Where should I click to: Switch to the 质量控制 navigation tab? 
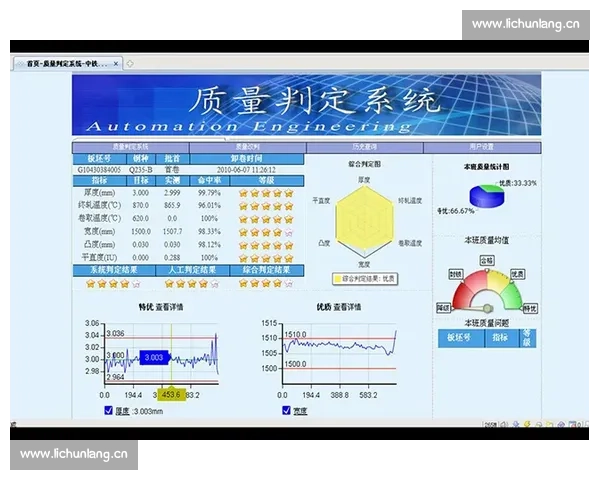point(248,147)
